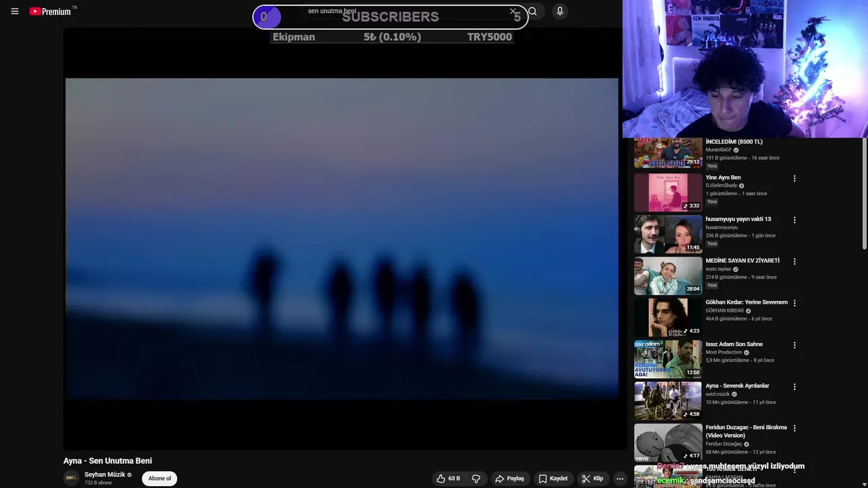Click channel name Most Production
This screenshot has width=868, height=488.
pos(724,352)
